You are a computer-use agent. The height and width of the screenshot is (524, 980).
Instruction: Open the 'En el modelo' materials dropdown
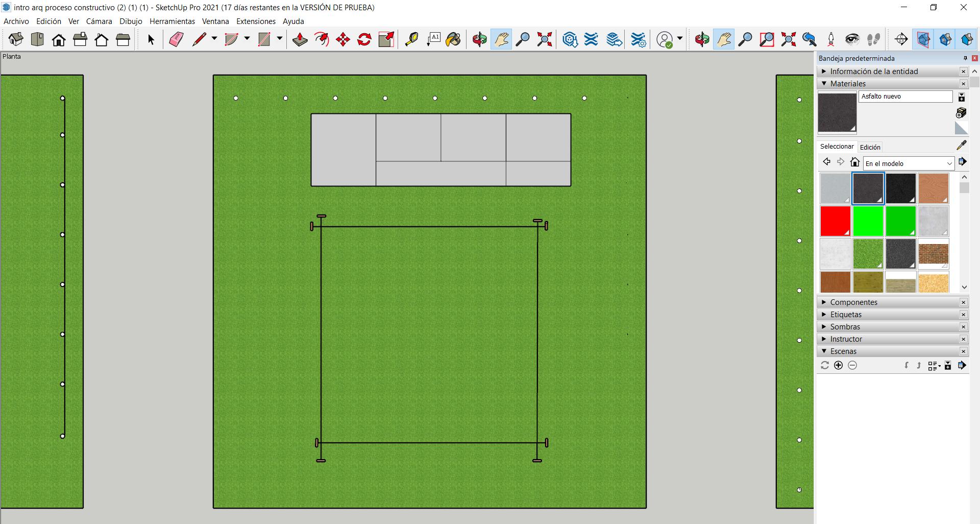click(909, 163)
